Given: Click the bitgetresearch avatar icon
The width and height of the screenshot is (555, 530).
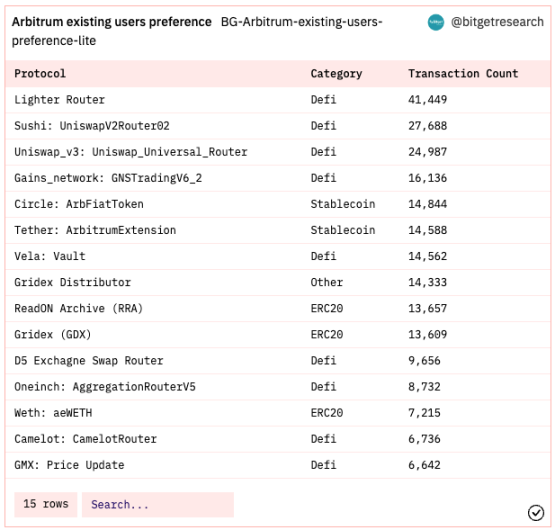Looking at the screenshot, I should tap(436, 22).
